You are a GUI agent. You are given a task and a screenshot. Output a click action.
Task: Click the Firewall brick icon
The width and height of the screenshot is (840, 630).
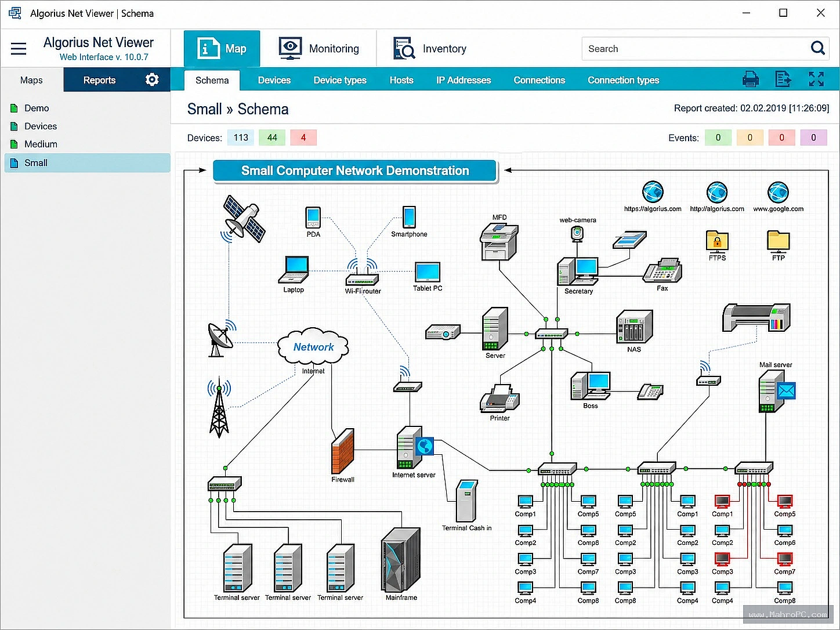point(342,451)
